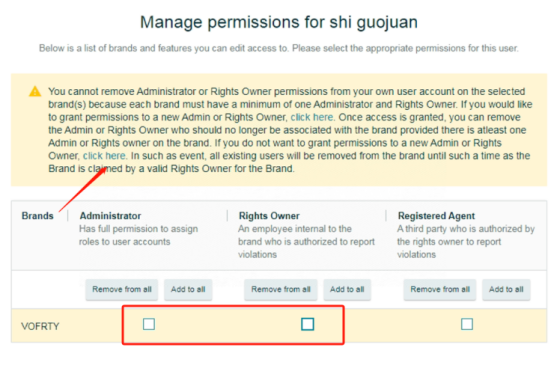Click Administrator 'Add to all' button
Viewport: 554px width, 377px height.
(188, 289)
